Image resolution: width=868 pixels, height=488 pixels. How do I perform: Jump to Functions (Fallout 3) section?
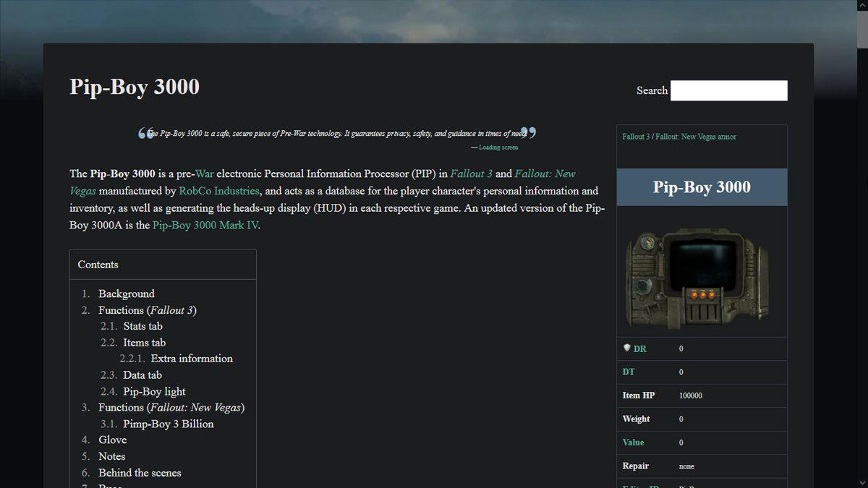(x=148, y=310)
